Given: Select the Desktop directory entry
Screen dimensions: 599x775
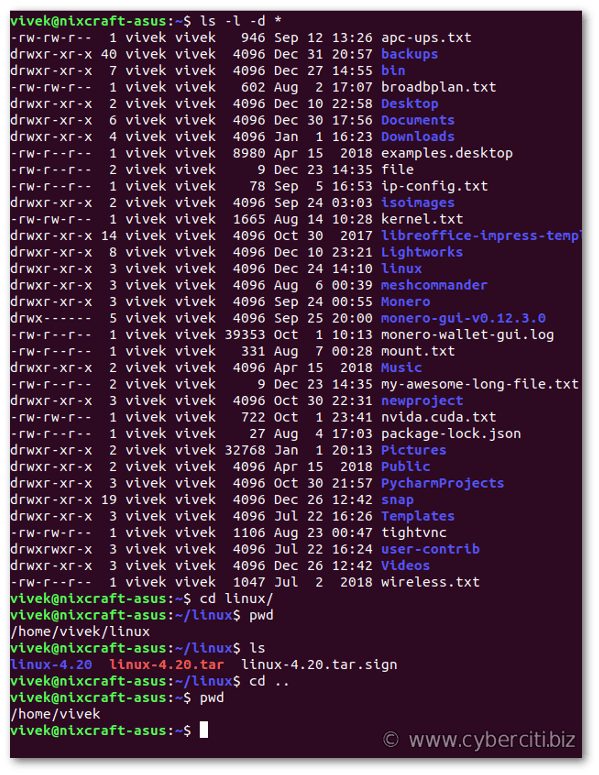Looking at the screenshot, I should click(409, 104).
